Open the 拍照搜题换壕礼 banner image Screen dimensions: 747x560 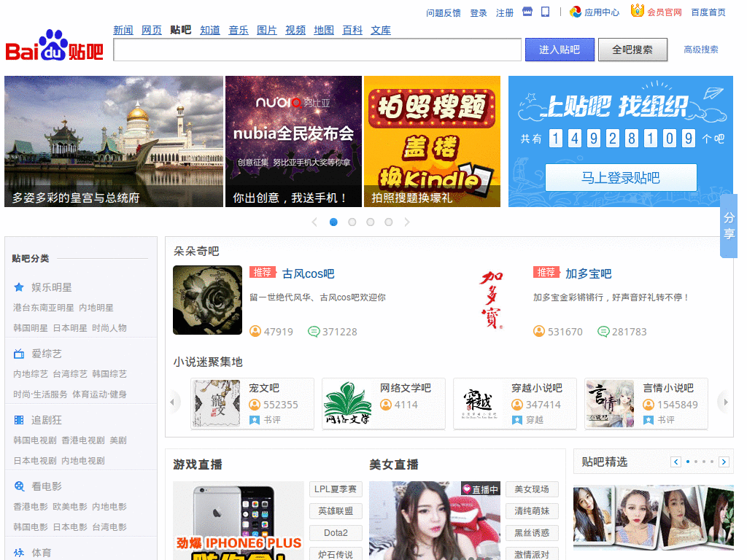(x=432, y=141)
